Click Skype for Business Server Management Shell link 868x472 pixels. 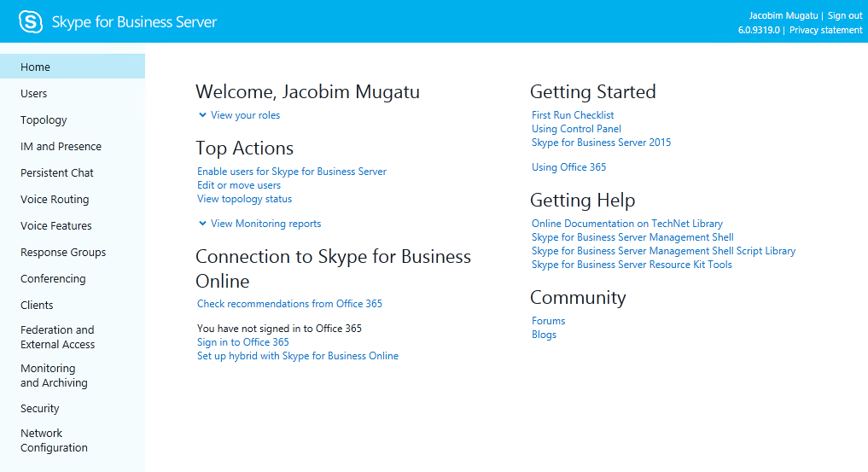(x=632, y=237)
